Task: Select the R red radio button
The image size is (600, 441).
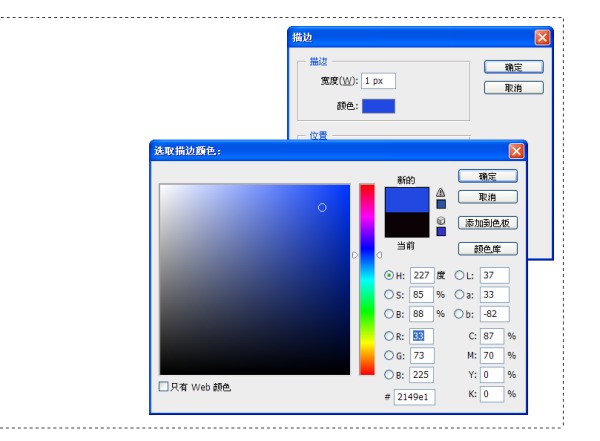Action: pos(389,336)
